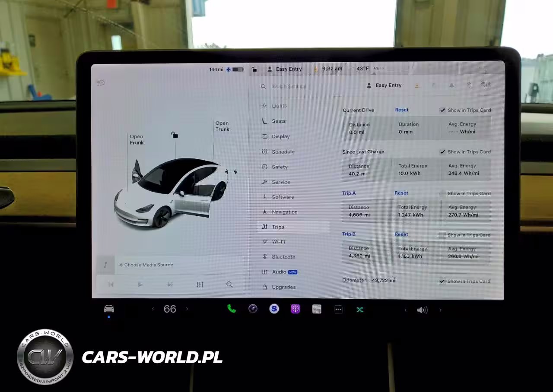Decrease volume with the left chevron
This screenshot has height=392, width=553.
click(405, 310)
